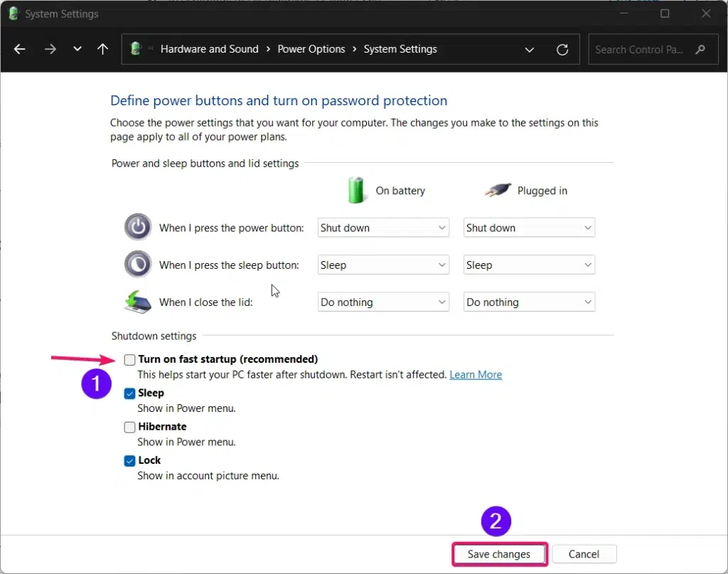Image resolution: width=728 pixels, height=574 pixels.
Task: Open power button On battery dropdown
Action: [383, 228]
